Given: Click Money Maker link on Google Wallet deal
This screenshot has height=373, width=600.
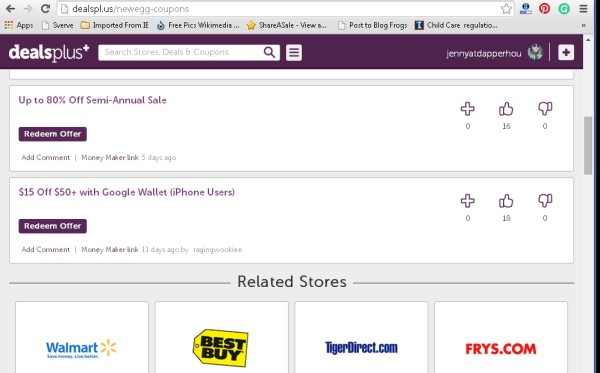Looking at the screenshot, I should click(110, 249).
